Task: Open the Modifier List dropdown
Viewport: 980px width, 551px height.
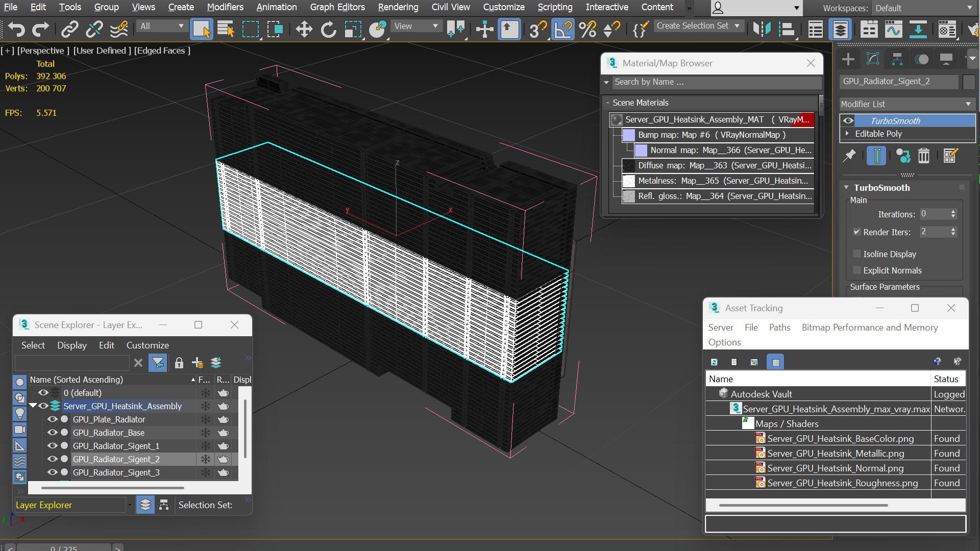Action: pos(907,104)
